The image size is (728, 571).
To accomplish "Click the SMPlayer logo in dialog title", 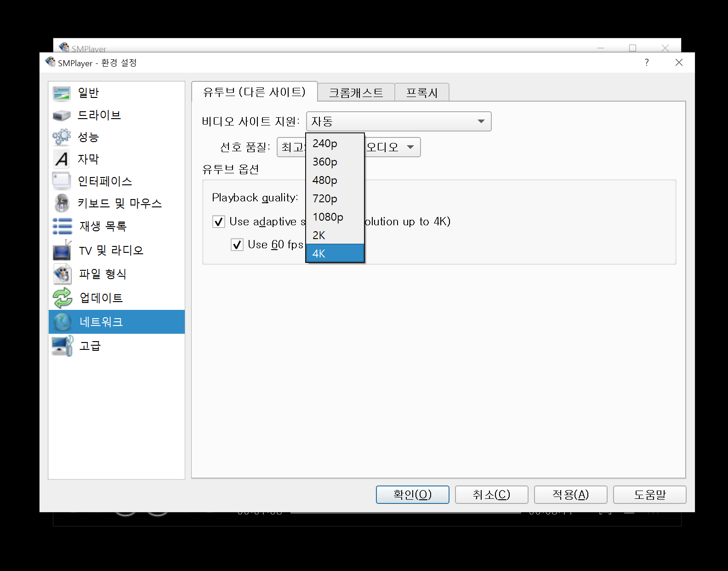I will 50,62.
